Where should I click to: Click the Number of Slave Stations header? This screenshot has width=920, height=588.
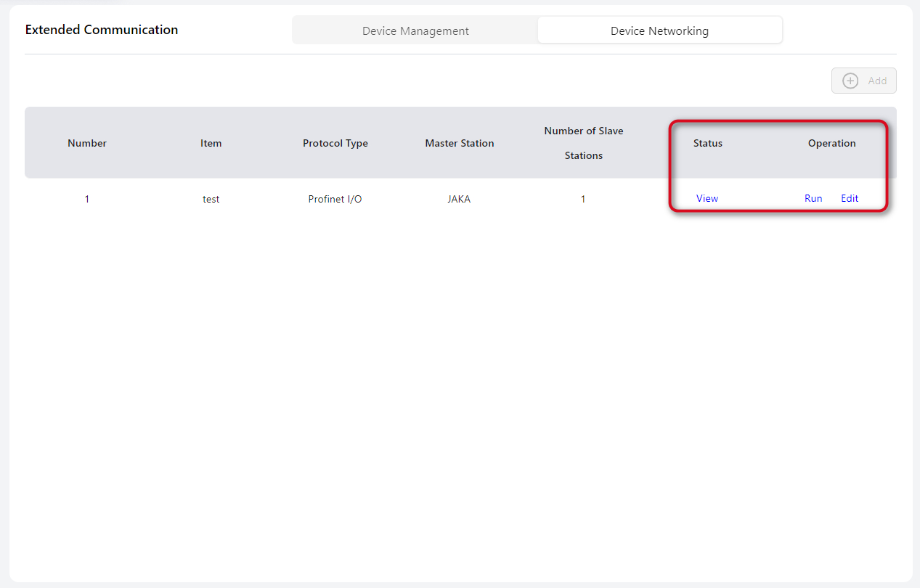click(x=584, y=143)
